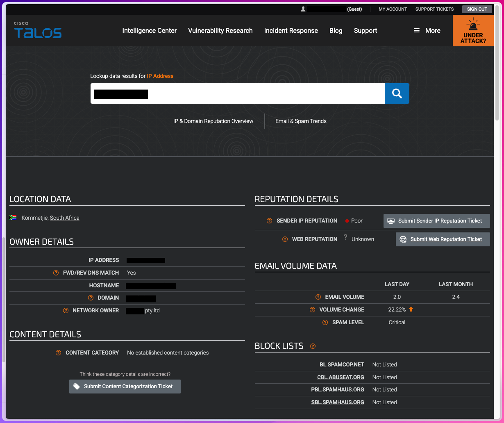Click the Yes value for DNS match

[132, 273]
